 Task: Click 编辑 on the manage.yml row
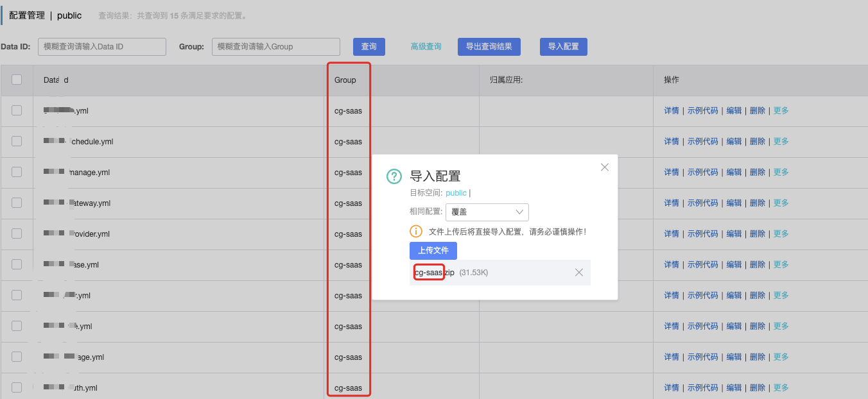(x=734, y=172)
